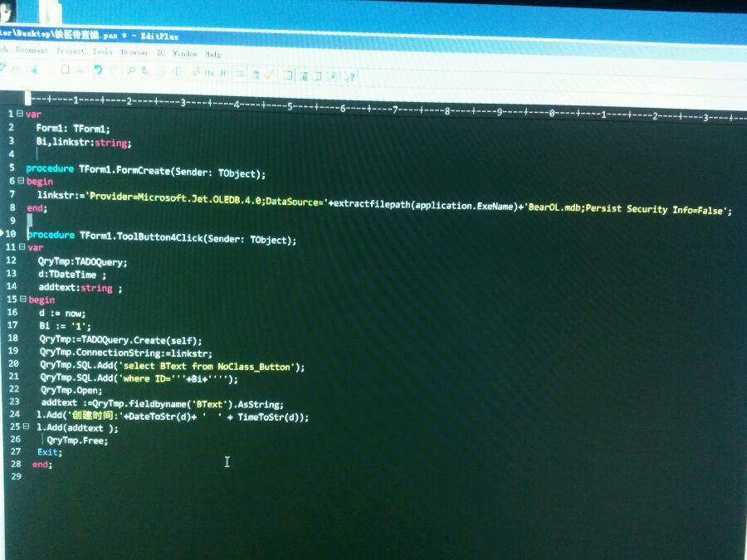
Task: Click 'end;' on line 8
Action: (x=37, y=207)
